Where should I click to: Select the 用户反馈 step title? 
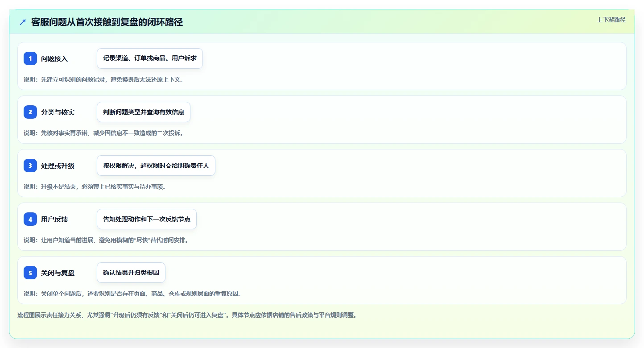(54, 220)
